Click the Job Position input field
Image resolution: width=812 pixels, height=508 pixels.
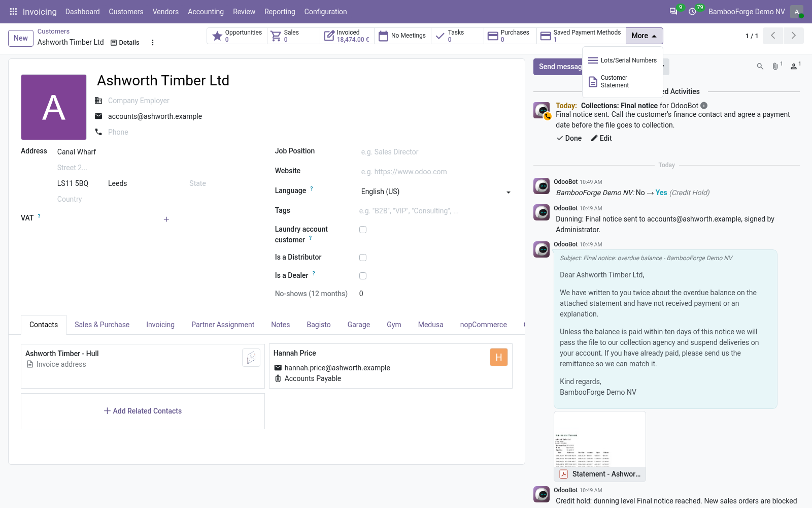pos(436,152)
